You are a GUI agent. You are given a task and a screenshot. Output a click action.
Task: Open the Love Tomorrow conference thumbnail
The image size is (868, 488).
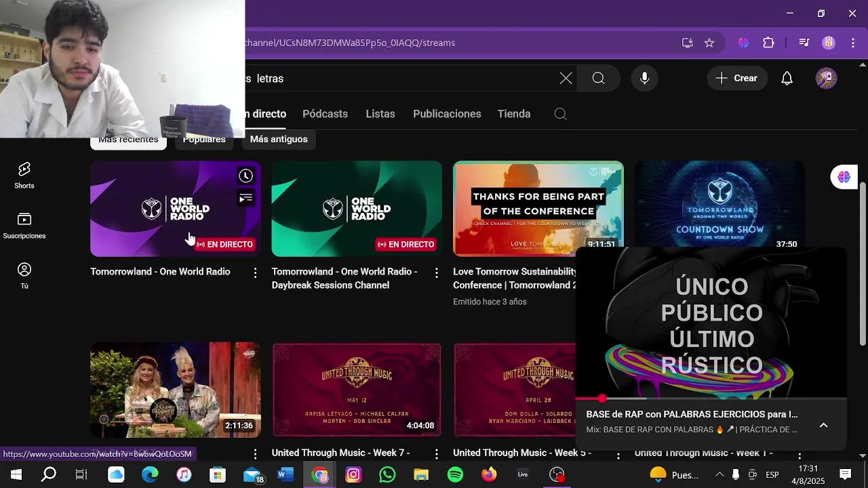[538, 209]
